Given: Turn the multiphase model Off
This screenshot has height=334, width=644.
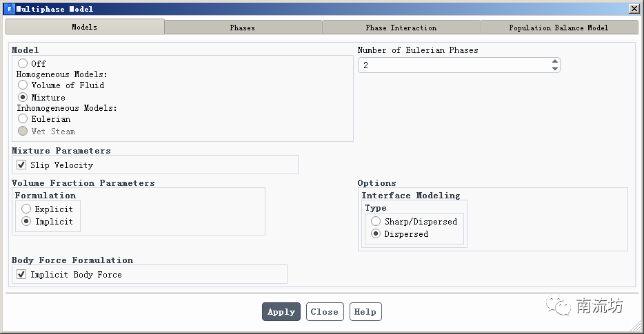Looking at the screenshot, I should point(23,63).
